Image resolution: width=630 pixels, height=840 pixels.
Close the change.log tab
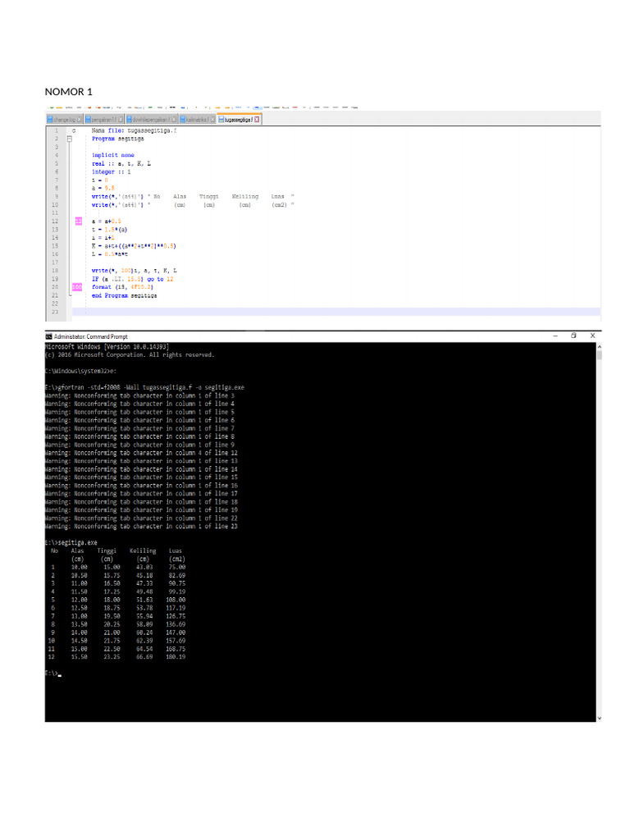[80, 120]
